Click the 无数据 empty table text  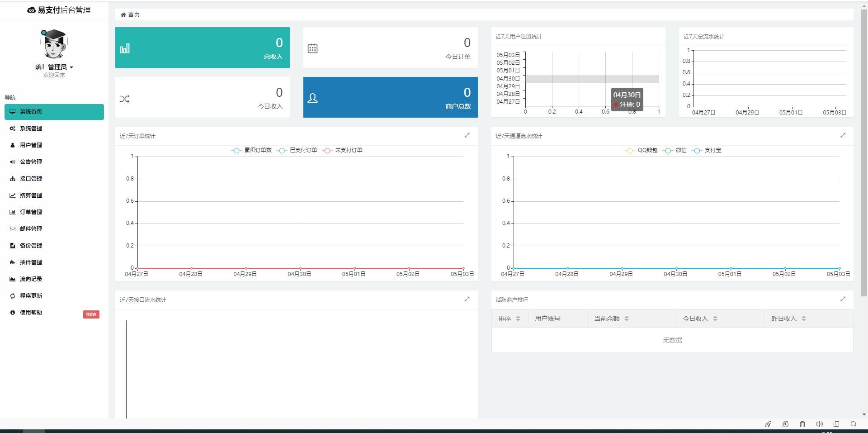672,340
